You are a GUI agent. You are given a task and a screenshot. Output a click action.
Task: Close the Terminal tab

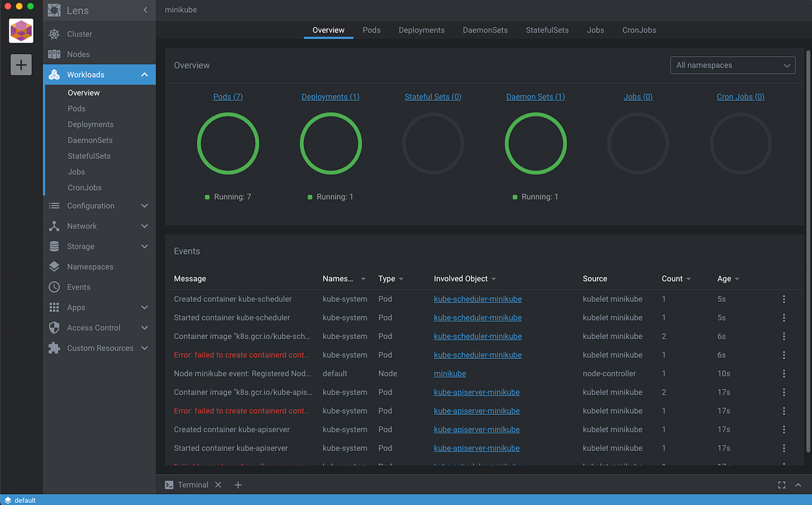(218, 485)
